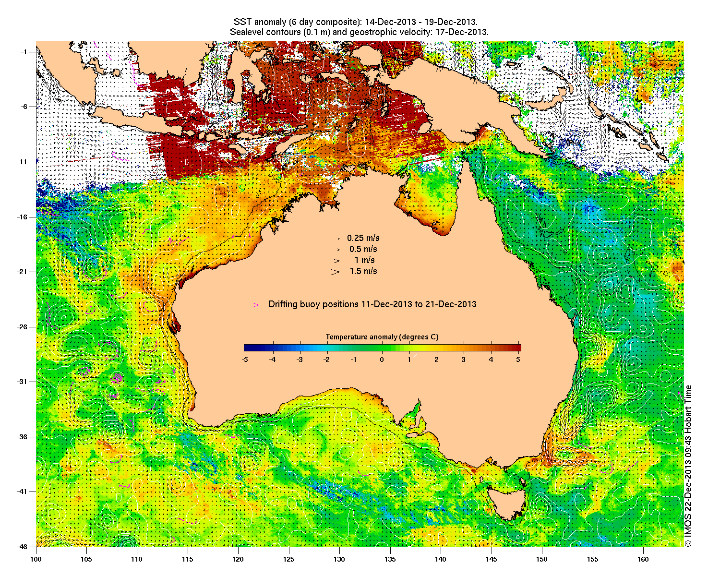Click the Sealevel contours subtitle line
This screenshot has width=720, height=588.
pos(359,33)
